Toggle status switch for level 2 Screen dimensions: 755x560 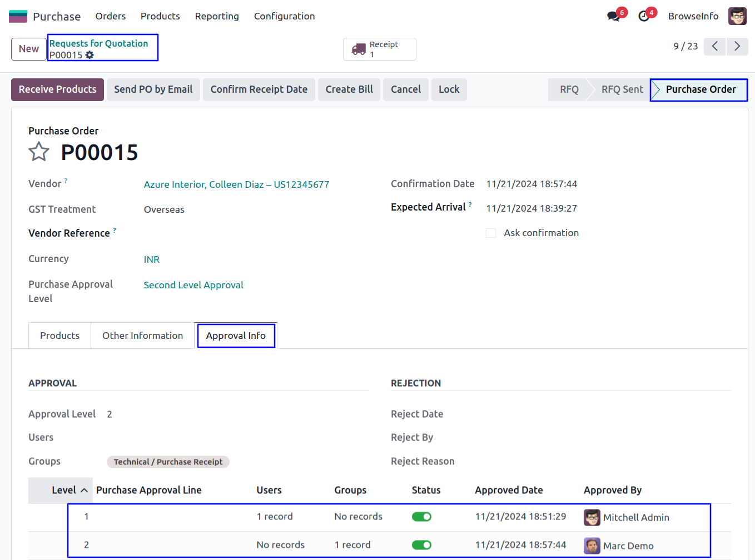[421, 545]
